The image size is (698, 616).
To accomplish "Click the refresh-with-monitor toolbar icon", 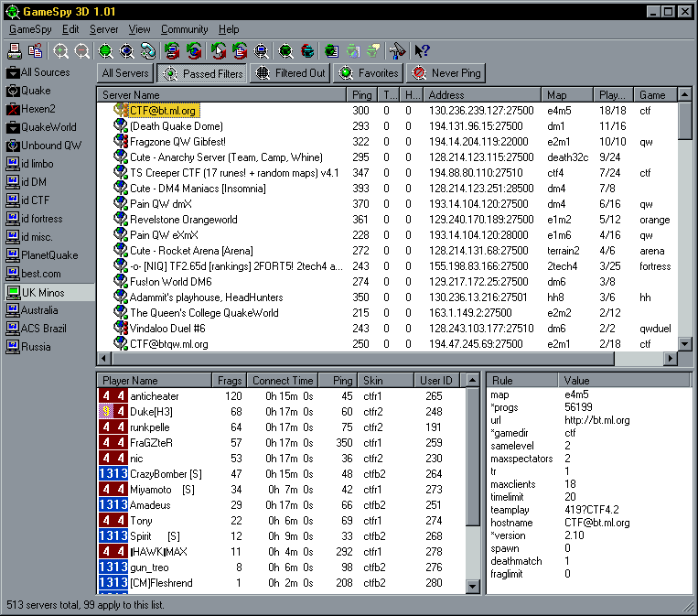I will 172,51.
